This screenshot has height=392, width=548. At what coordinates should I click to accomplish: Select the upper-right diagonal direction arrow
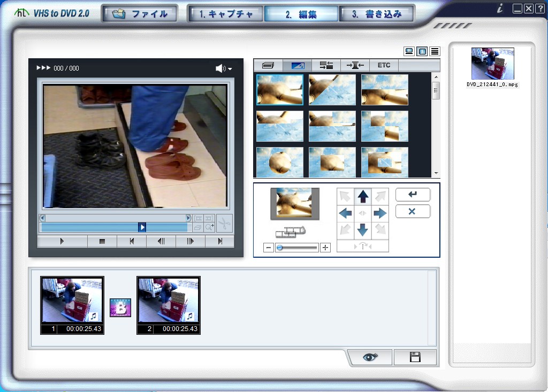[380, 196]
